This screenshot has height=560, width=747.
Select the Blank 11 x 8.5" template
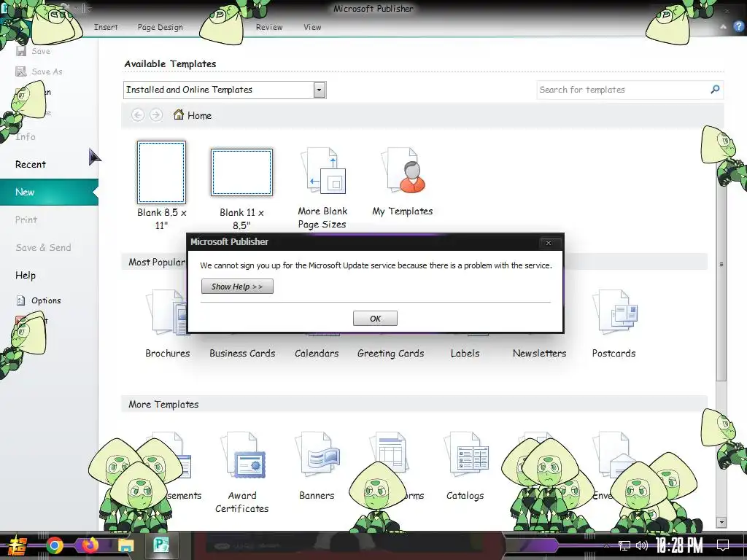click(x=241, y=189)
